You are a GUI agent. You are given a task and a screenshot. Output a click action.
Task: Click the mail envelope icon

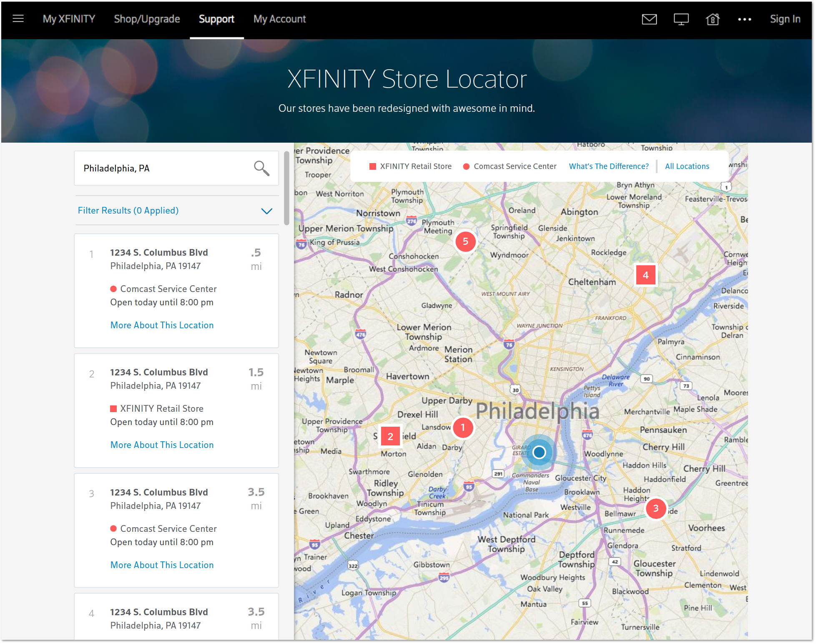(649, 19)
